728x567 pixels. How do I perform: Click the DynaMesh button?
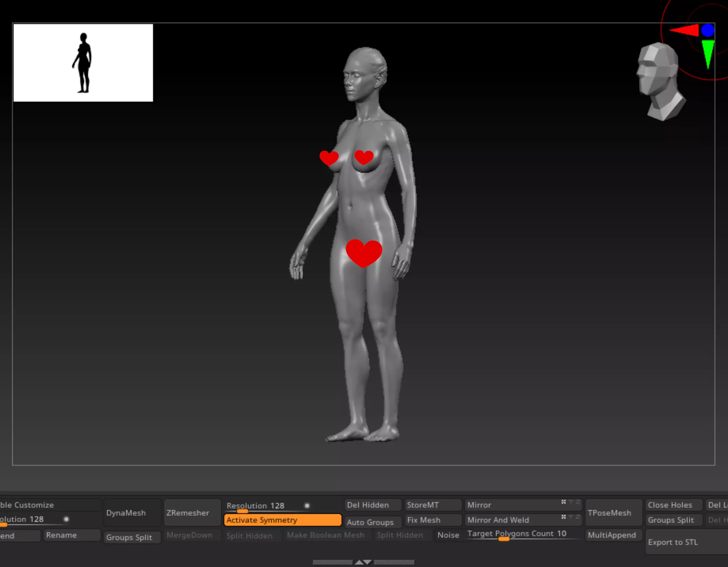click(x=132, y=513)
